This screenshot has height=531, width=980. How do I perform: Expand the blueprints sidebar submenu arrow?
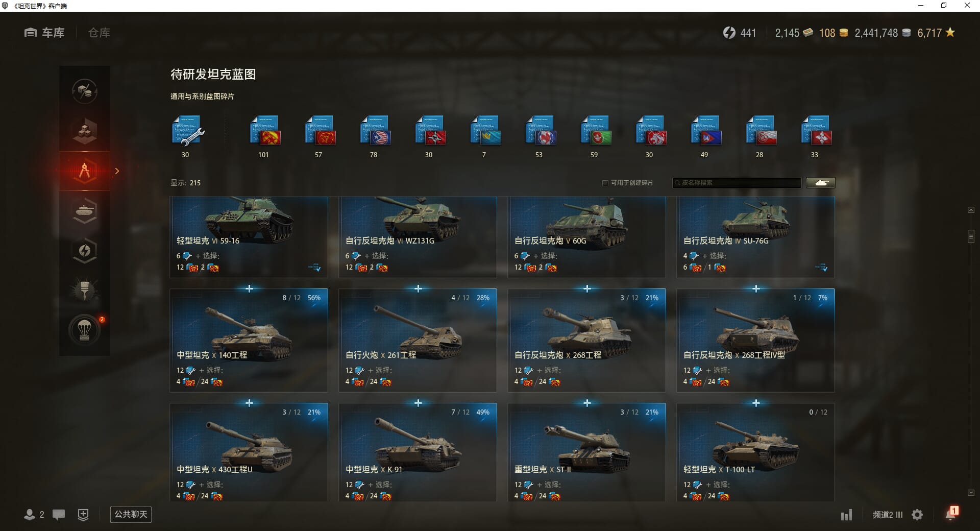(x=117, y=171)
